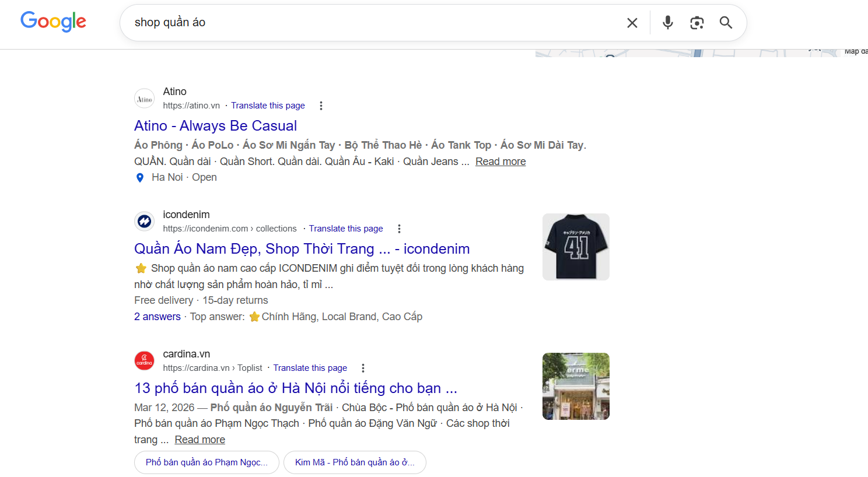Image resolution: width=868 pixels, height=477 pixels.
Task: Click the https://atino.vn URL text
Action: click(191, 106)
